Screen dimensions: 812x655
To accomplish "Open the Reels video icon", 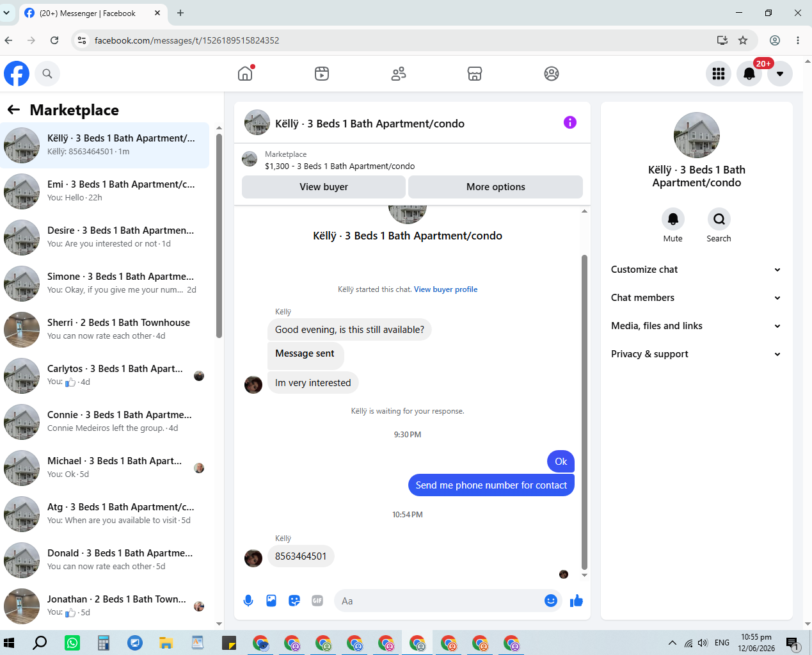I will click(322, 74).
